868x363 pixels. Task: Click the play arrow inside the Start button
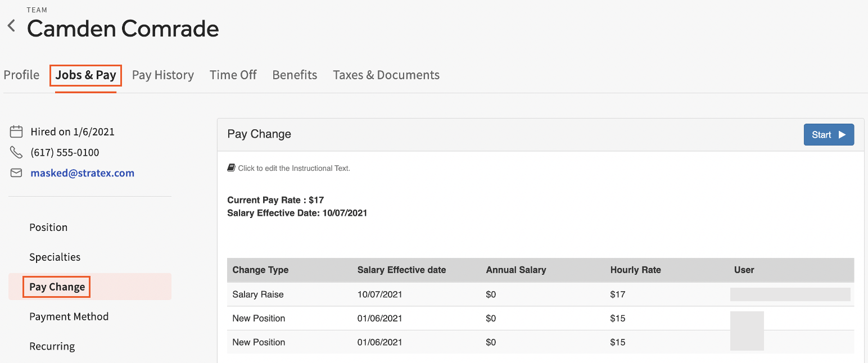[x=842, y=134]
